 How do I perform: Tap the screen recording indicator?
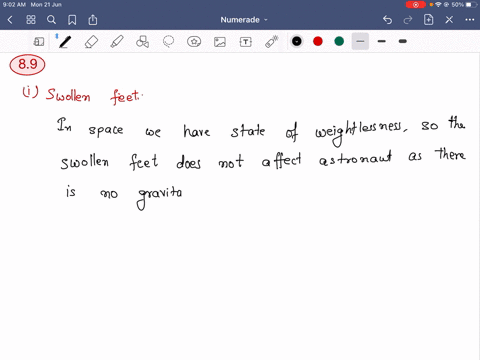(x=415, y=5)
